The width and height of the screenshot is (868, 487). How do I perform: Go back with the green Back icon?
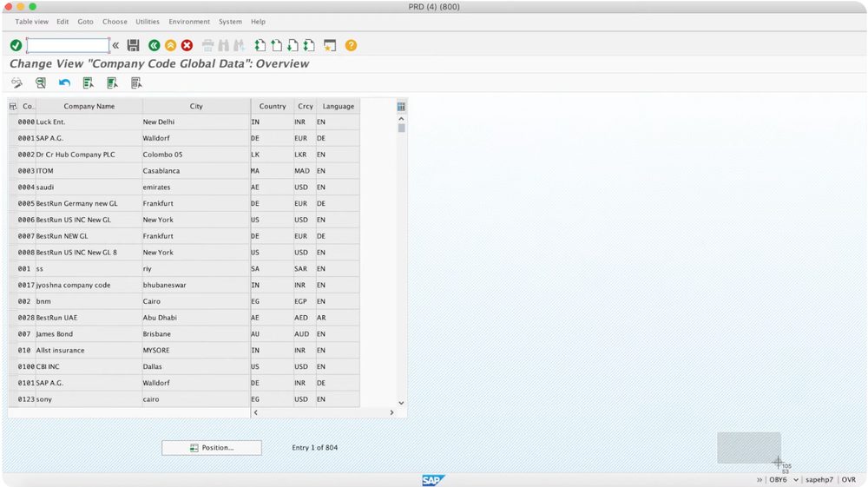(x=155, y=45)
